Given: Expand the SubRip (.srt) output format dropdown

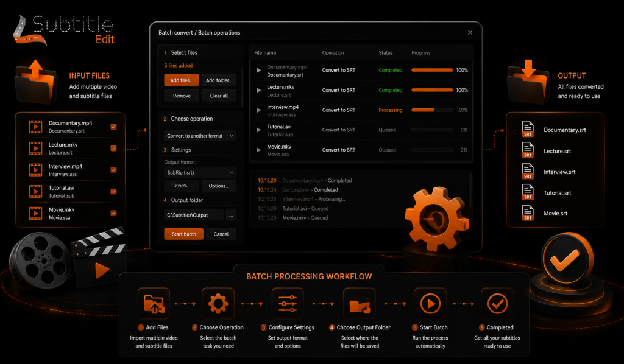Looking at the screenshot, I should tap(200, 172).
